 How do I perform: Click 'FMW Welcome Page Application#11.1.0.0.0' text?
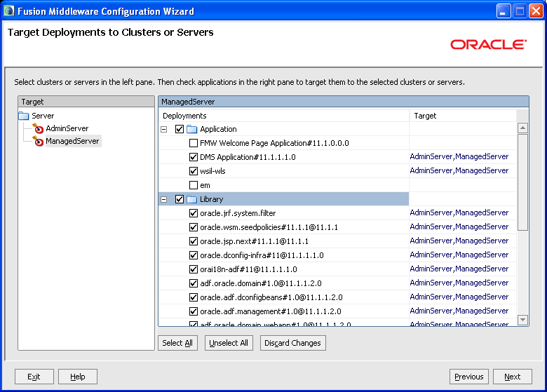coord(274,143)
